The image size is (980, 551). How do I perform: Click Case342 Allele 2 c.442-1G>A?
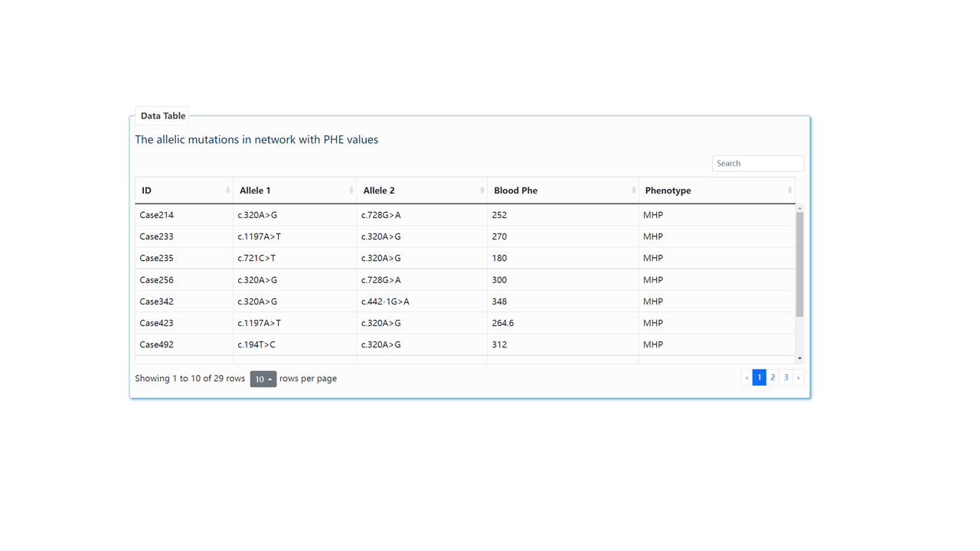click(385, 302)
